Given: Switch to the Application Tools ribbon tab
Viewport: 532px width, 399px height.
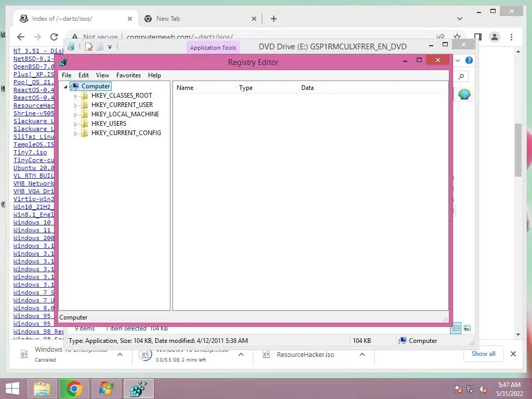Looking at the screenshot, I should (213, 47).
